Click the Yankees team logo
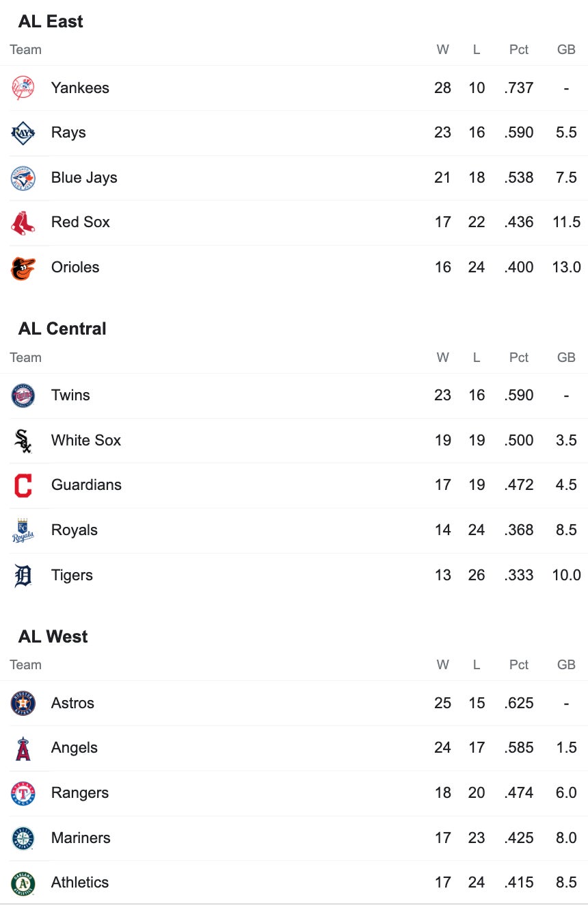588x906 pixels. [23, 88]
